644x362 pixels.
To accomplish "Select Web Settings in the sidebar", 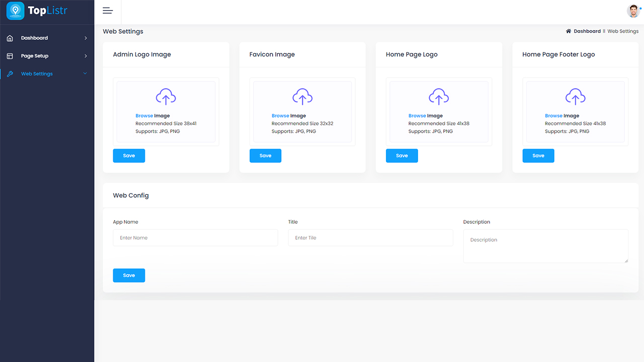I will [37, 73].
